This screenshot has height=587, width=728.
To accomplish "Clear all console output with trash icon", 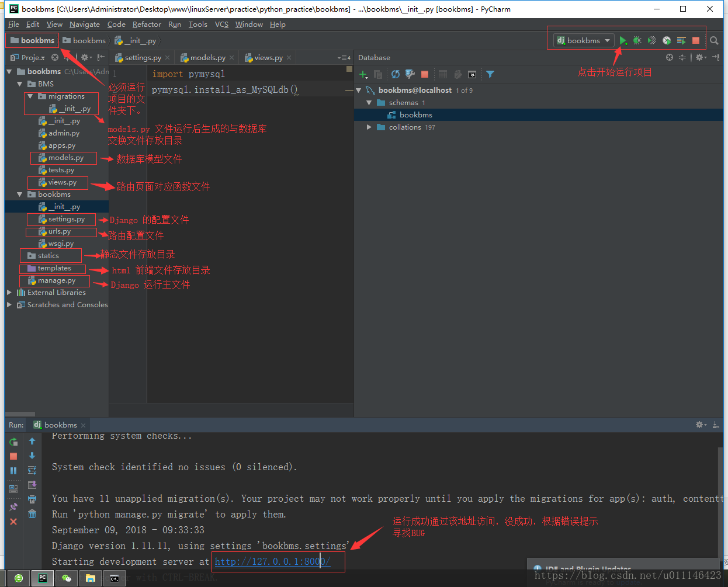I will (x=32, y=514).
